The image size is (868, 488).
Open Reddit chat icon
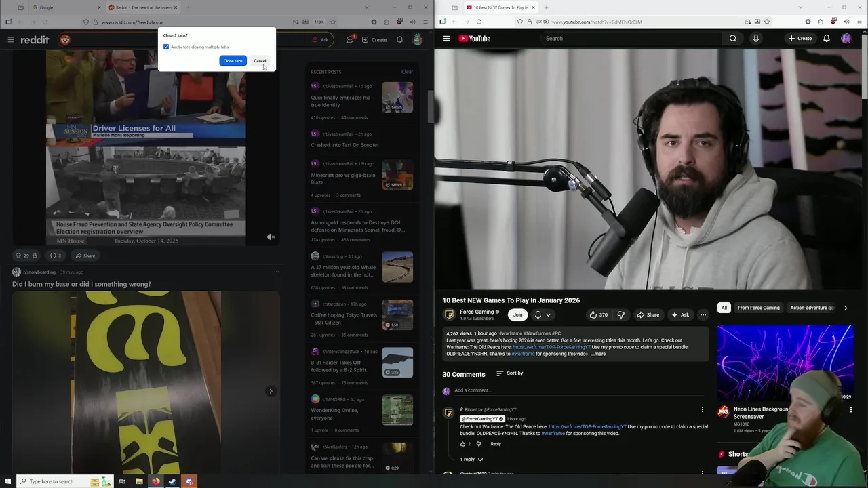[350, 39]
